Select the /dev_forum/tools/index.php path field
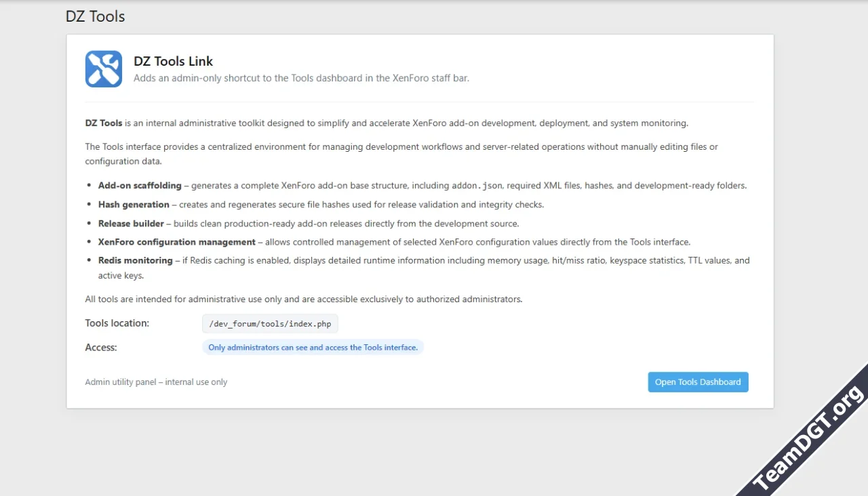868x496 pixels. click(x=270, y=323)
